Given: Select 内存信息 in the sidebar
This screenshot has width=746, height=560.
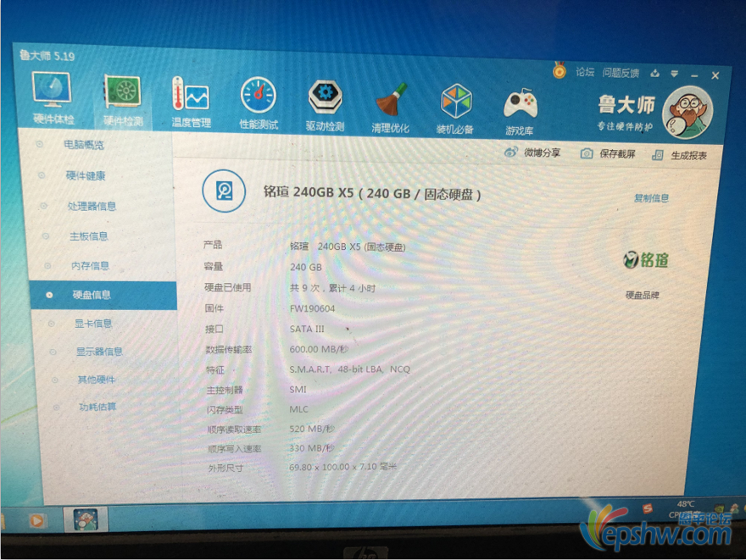Looking at the screenshot, I should [x=90, y=266].
